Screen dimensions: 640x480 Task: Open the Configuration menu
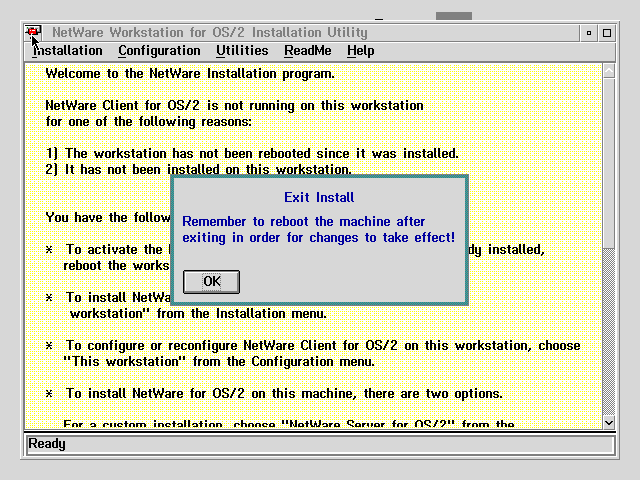159,51
